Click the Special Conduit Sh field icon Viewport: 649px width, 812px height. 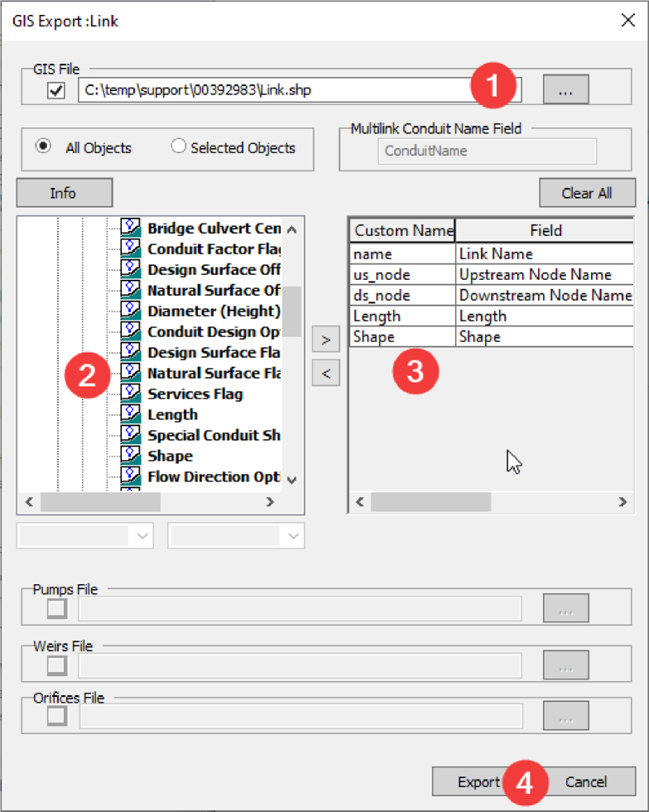pos(130,434)
